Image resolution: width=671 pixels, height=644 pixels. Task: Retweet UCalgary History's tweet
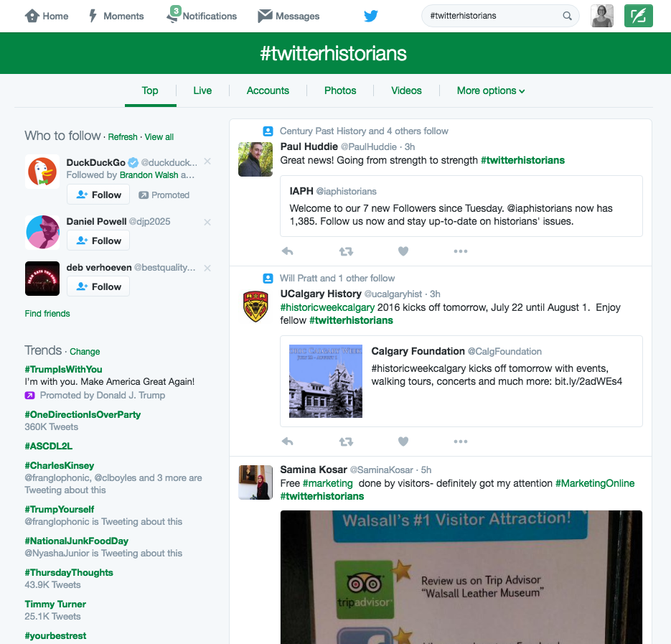click(346, 442)
